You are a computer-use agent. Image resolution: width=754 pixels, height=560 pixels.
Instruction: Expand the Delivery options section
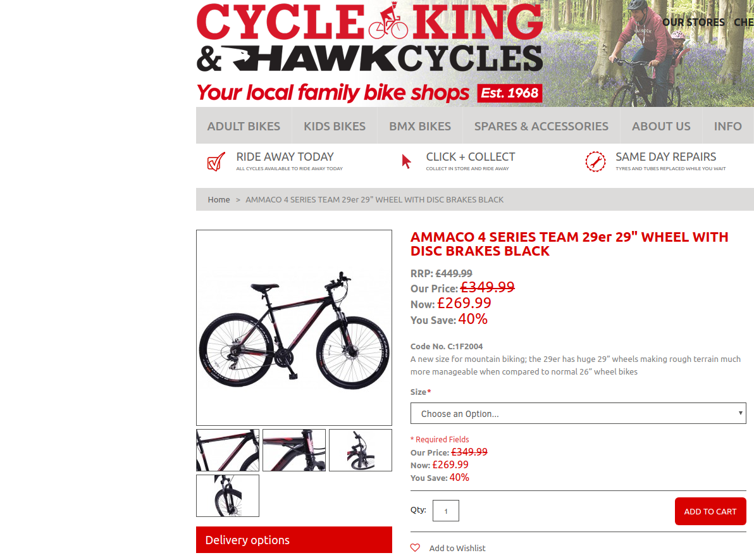(x=294, y=540)
